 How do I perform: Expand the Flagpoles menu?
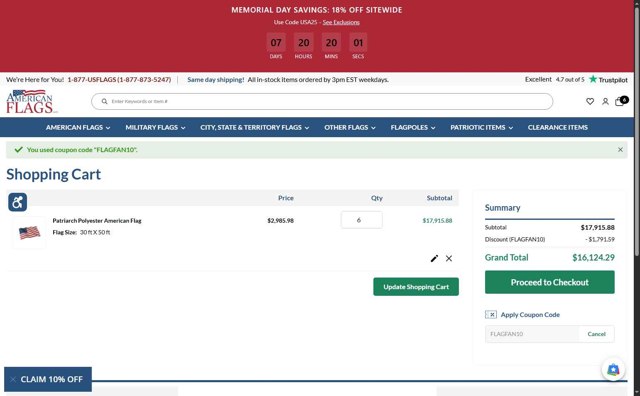click(x=413, y=127)
